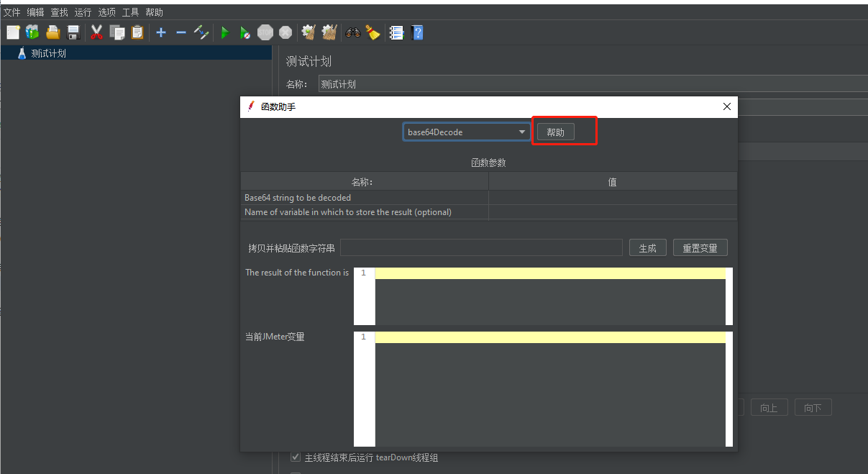Collapse all nodes with the minus icon
868x474 pixels.
(181, 32)
